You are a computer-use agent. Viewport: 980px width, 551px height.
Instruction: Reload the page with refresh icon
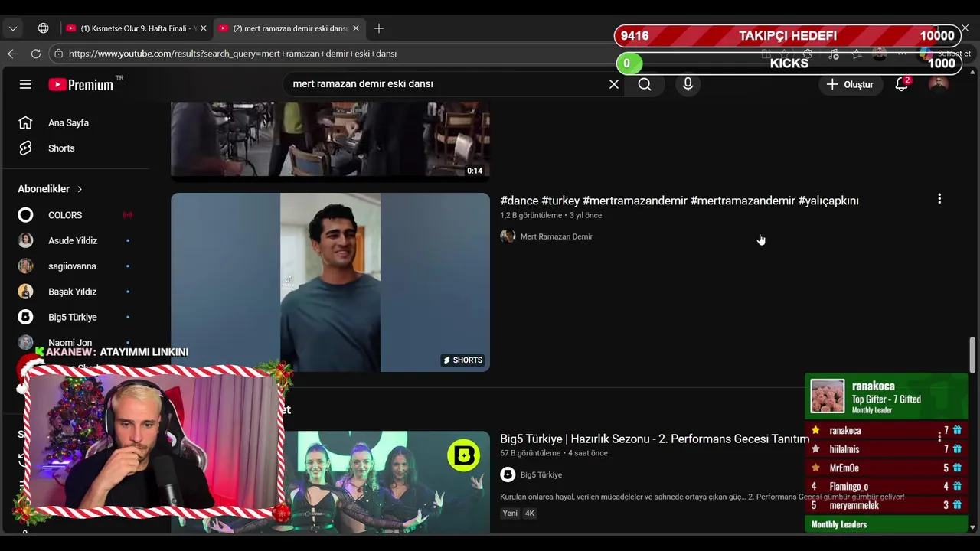[35, 54]
